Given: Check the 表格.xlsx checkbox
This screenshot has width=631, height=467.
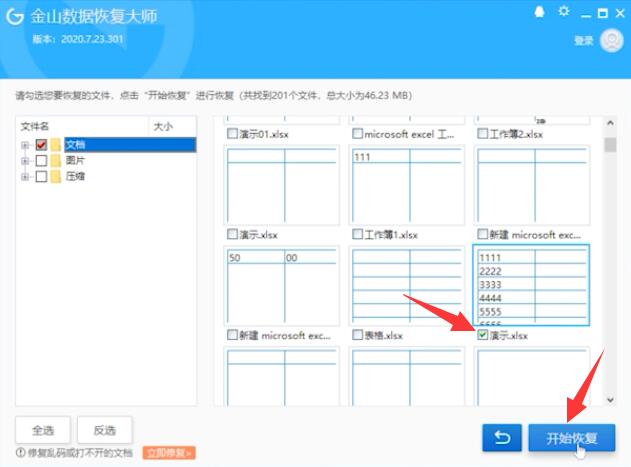Looking at the screenshot, I should coord(357,335).
